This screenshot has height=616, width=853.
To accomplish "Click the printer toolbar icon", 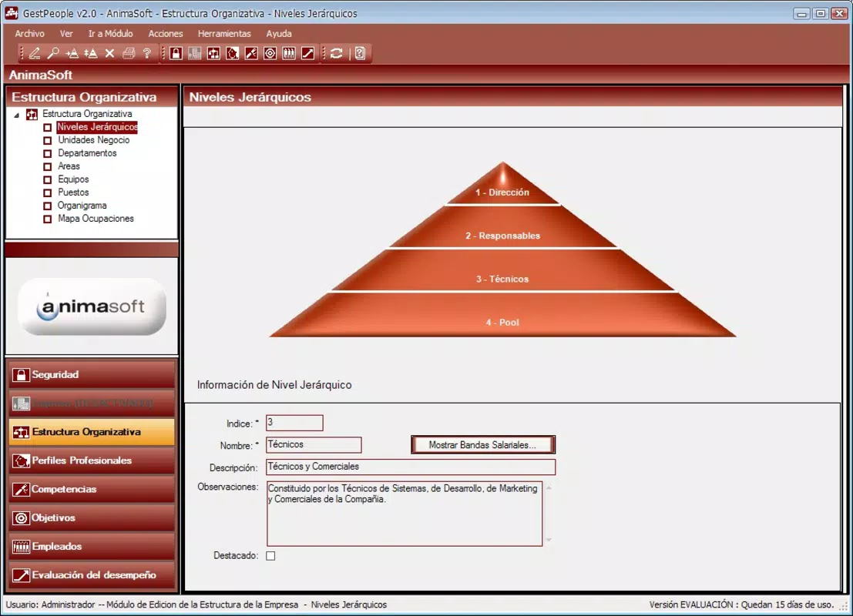I will pyautogui.click(x=129, y=53).
